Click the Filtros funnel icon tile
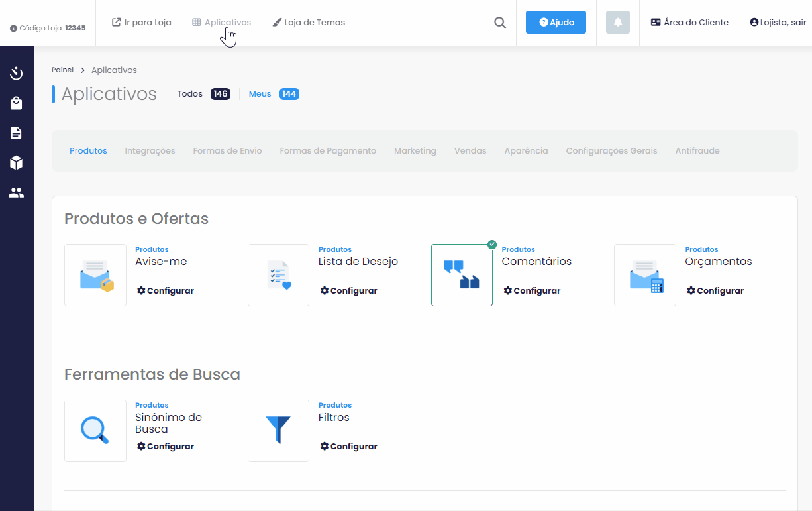 tap(278, 431)
